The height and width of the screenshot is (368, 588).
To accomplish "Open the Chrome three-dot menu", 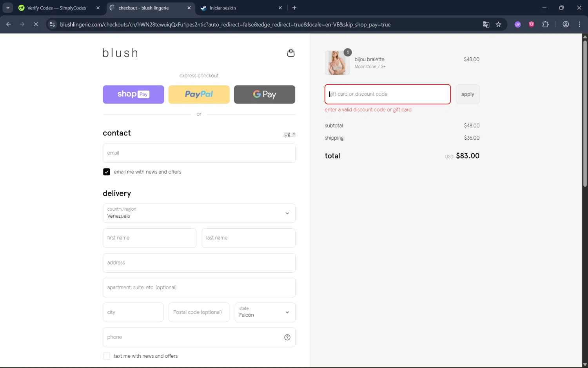I will (x=579, y=24).
